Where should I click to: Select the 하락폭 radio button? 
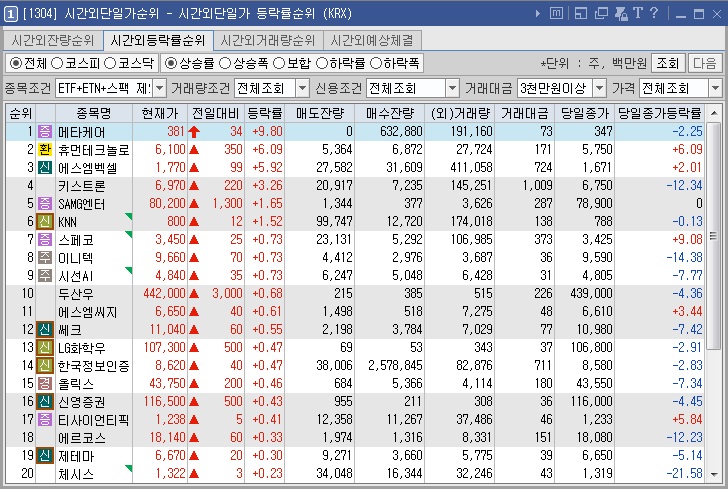(376, 63)
